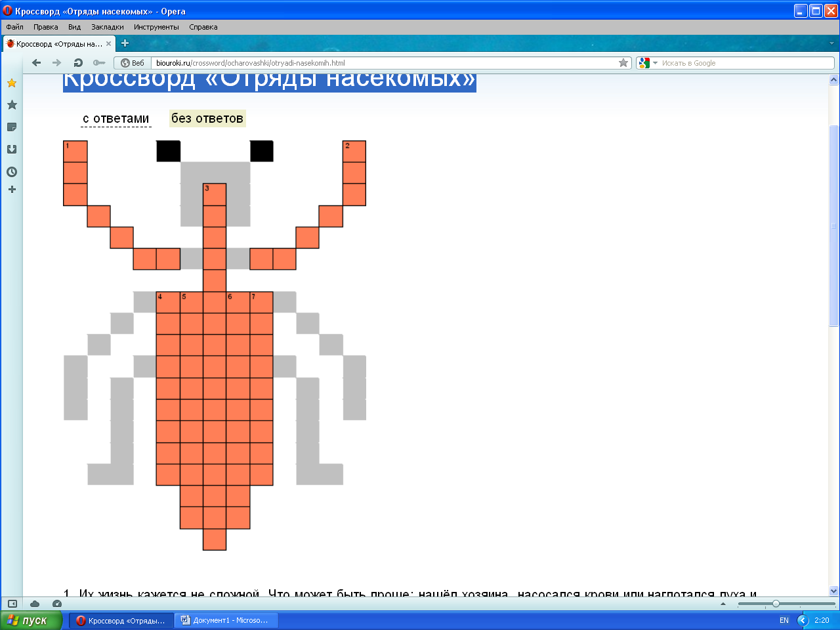Click the scrollbar down arrow
Image resolution: width=840 pixels, height=630 pixels.
click(x=834, y=591)
